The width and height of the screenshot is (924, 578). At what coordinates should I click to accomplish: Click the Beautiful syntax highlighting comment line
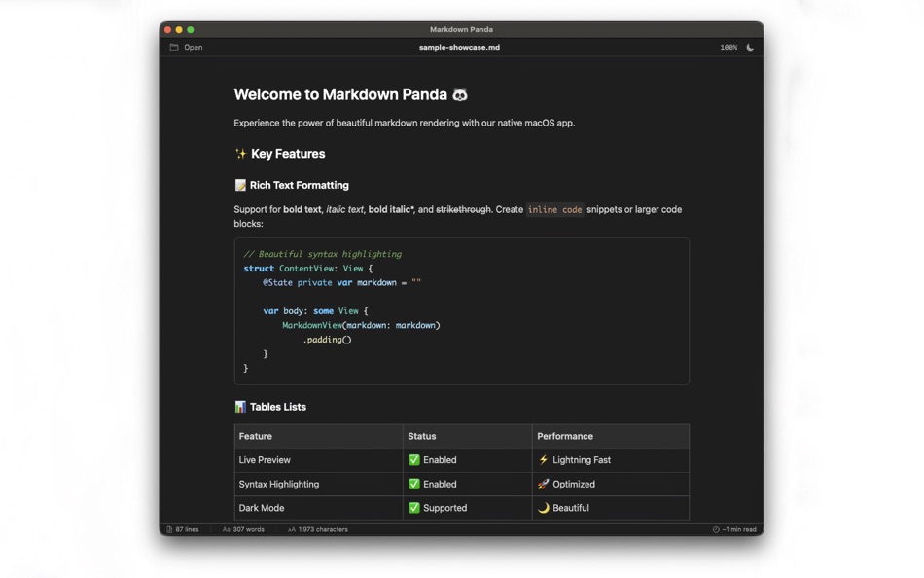pos(322,254)
